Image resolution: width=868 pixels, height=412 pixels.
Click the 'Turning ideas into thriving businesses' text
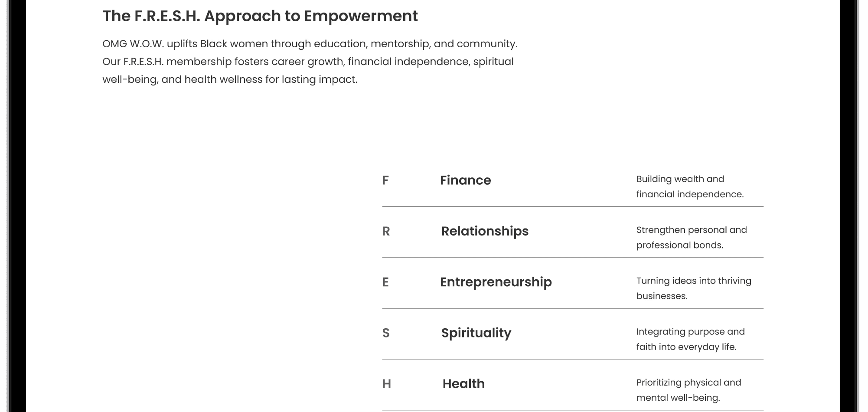pyautogui.click(x=694, y=288)
